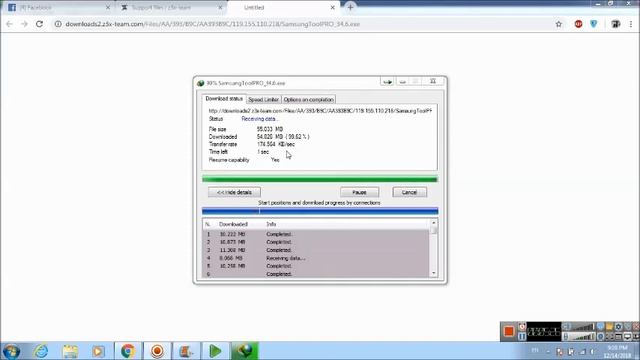Screen dimensions: 640x360
Task: Go forward in Chrome navigation
Action: tap(24, 24)
